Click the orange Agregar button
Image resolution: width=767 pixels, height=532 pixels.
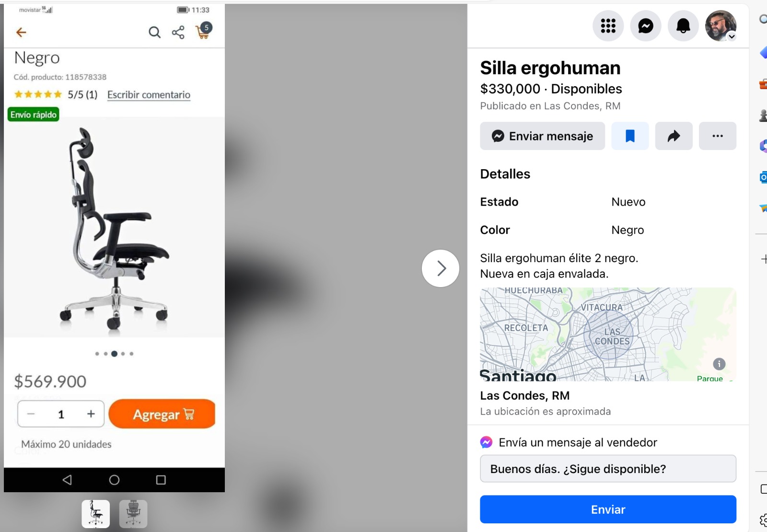tap(162, 414)
